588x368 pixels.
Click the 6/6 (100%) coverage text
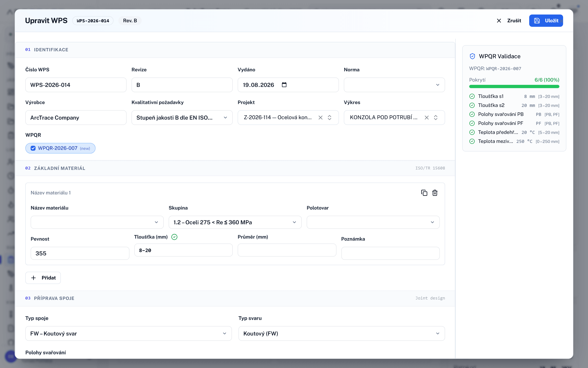click(x=547, y=80)
